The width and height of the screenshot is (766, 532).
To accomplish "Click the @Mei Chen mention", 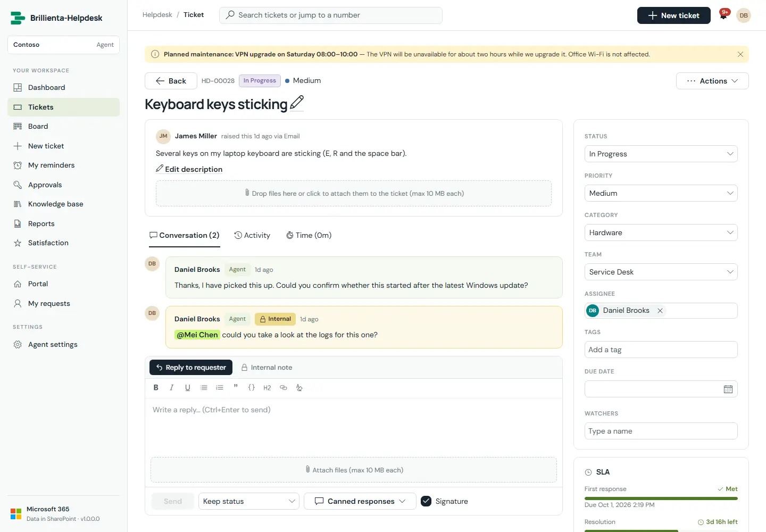I will coord(197,335).
